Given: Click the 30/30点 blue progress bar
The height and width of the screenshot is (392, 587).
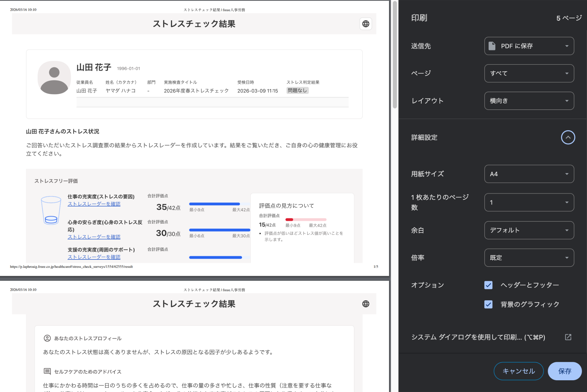Looking at the screenshot, I should 220,230.
